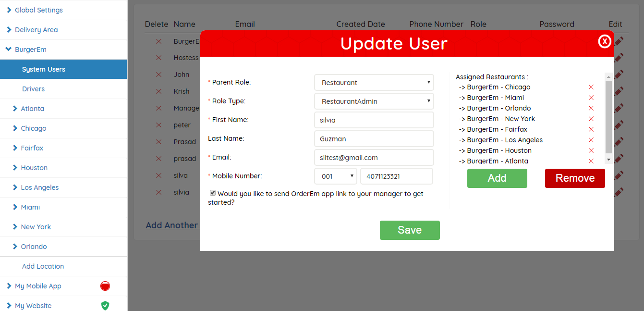Viewport: 644px width, 311px height.
Task: Close the Update User dialog
Action: point(605,42)
